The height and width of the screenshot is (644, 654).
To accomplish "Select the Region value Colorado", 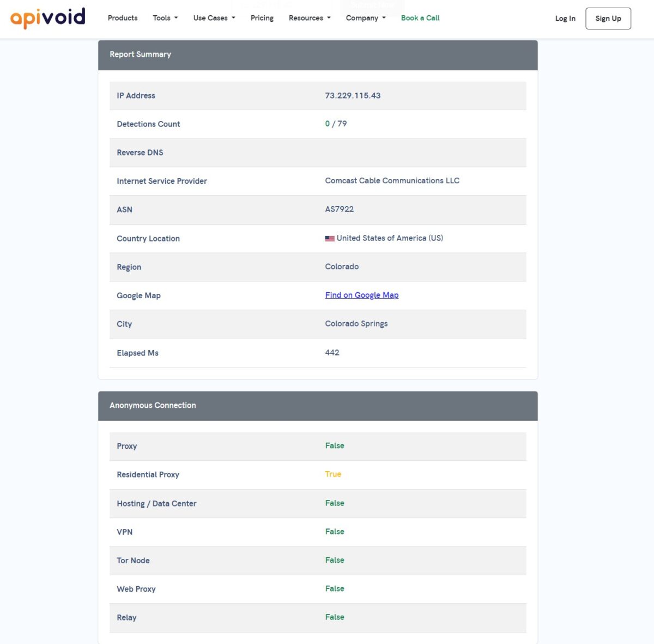I will [x=342, y=267].
